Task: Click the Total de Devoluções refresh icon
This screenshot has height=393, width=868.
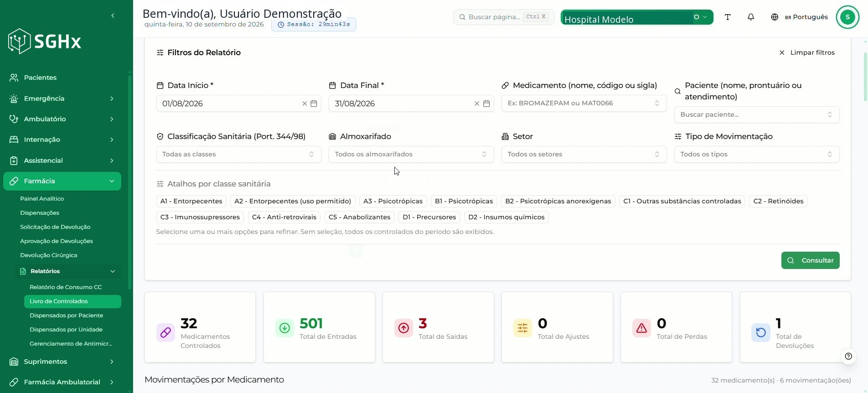Action: [x=761, y=332]
